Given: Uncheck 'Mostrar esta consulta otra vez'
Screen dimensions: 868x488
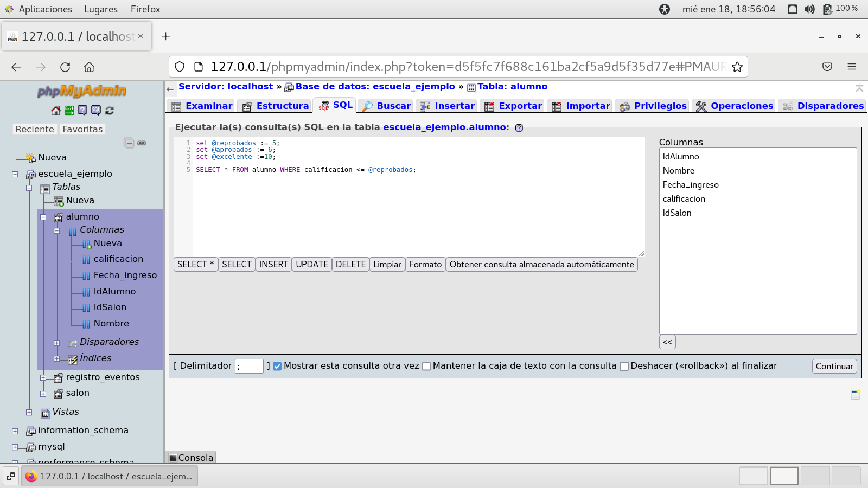Looking at the screenshot, I should click(x=277, y=366).
